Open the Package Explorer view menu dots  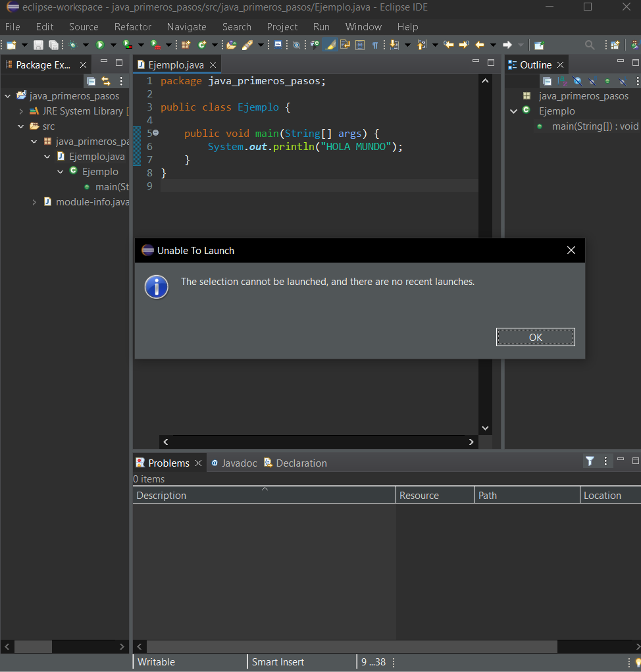click(x=121, y=81)
